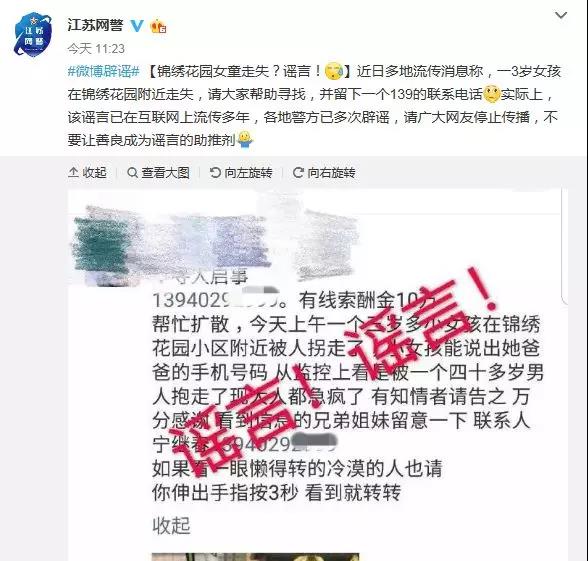588x561 pixels.
Task: Rotate the image left with 向左旋转
Action: click(x=241, y=172)
